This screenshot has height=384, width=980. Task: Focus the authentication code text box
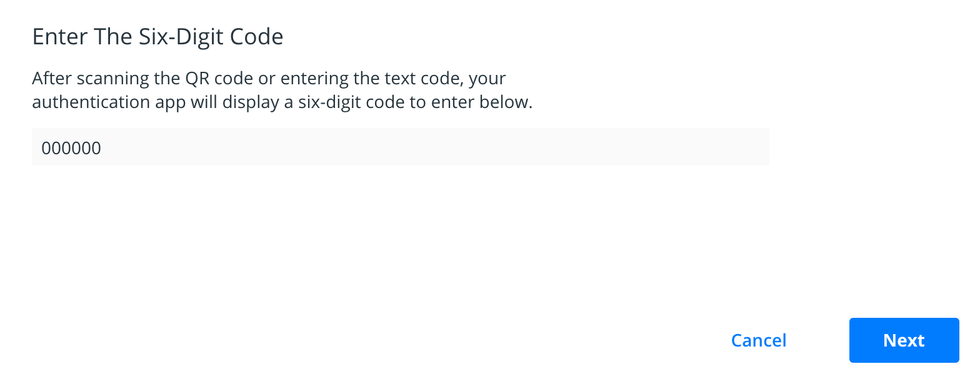tap(400, 147)
